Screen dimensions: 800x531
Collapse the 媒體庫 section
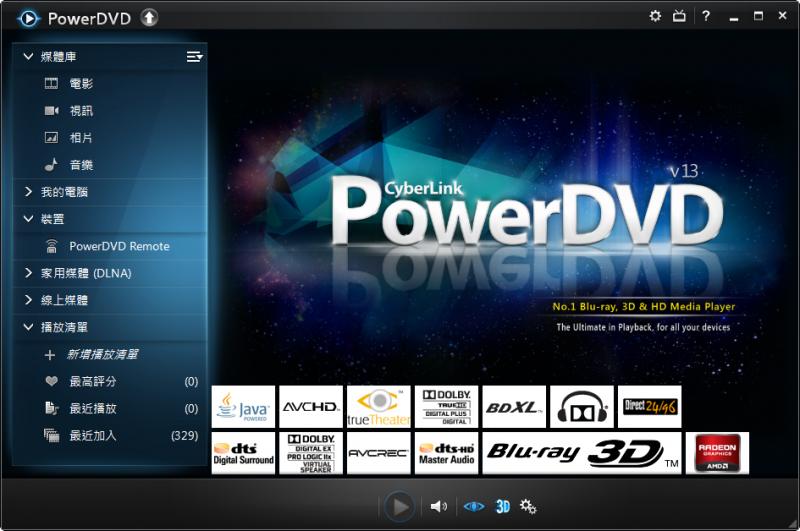click(29, 57)
